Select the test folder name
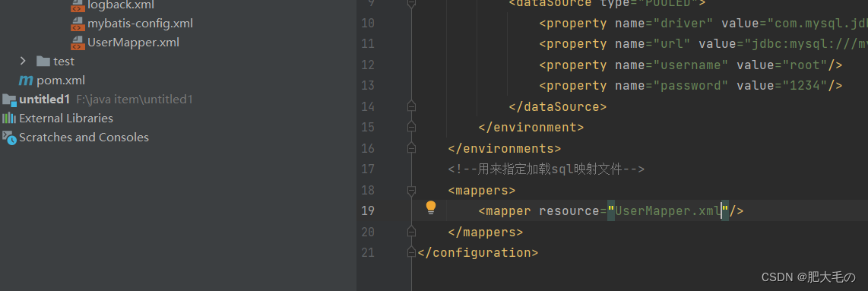This screenshot has height=291, width=868. tap(64, 62)
